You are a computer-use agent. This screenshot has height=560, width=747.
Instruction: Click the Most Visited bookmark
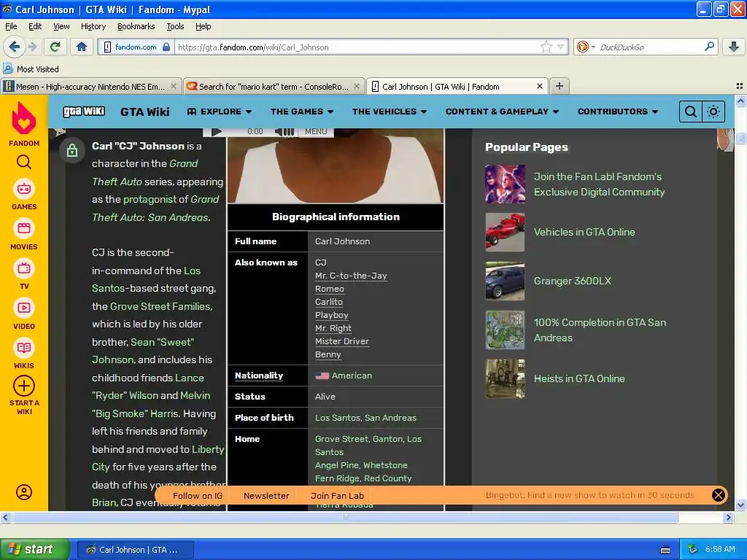click(x=31, y=69)
